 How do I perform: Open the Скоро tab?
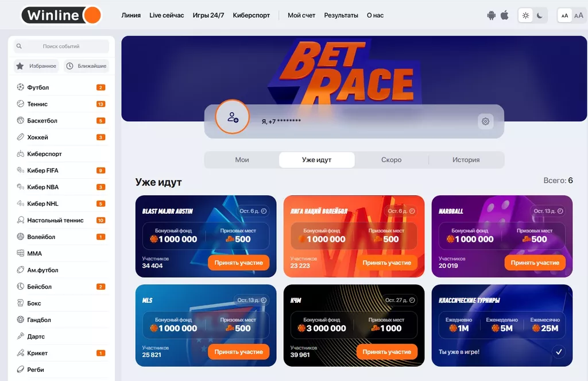coord(392,160)
